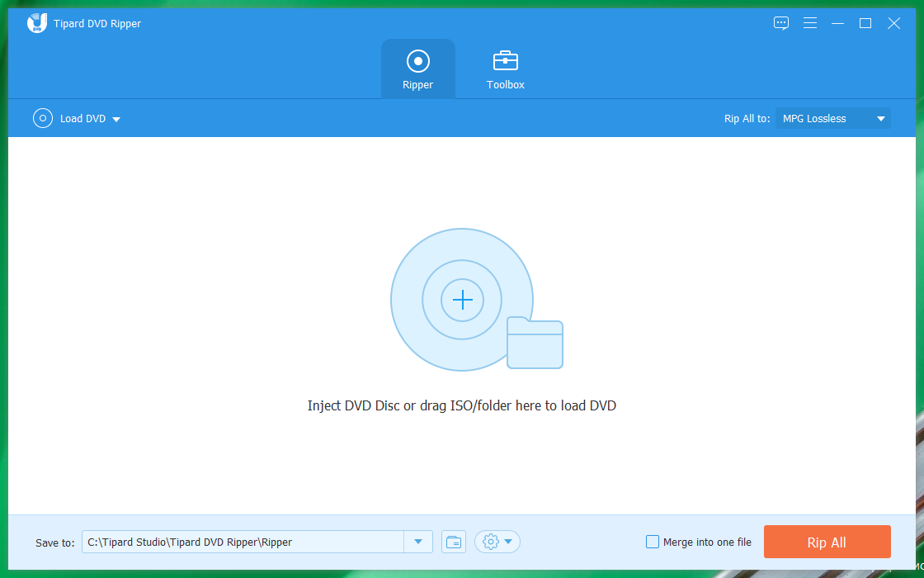Open the feedback message icon
Image resolution: width=924 pixels, height=578 pixels.
pos(780,23)
